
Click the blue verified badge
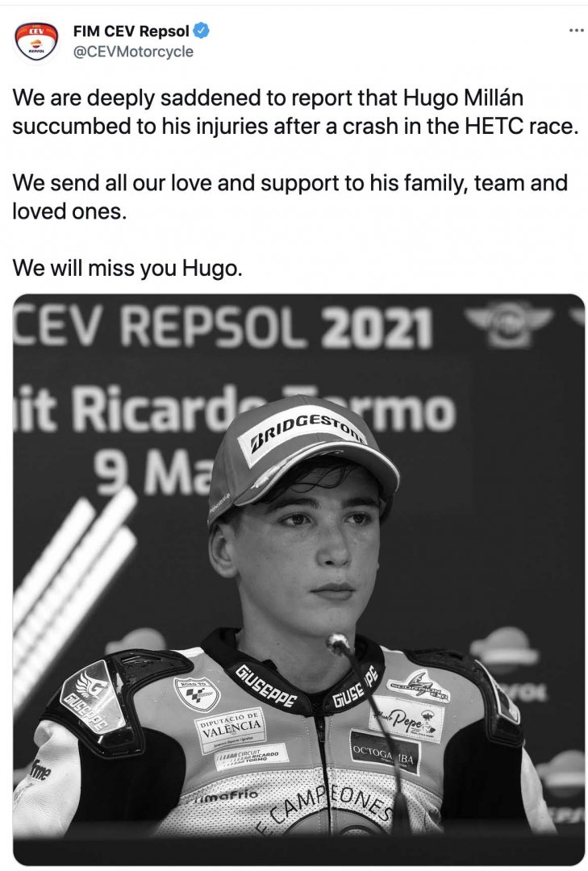(201, 31)
